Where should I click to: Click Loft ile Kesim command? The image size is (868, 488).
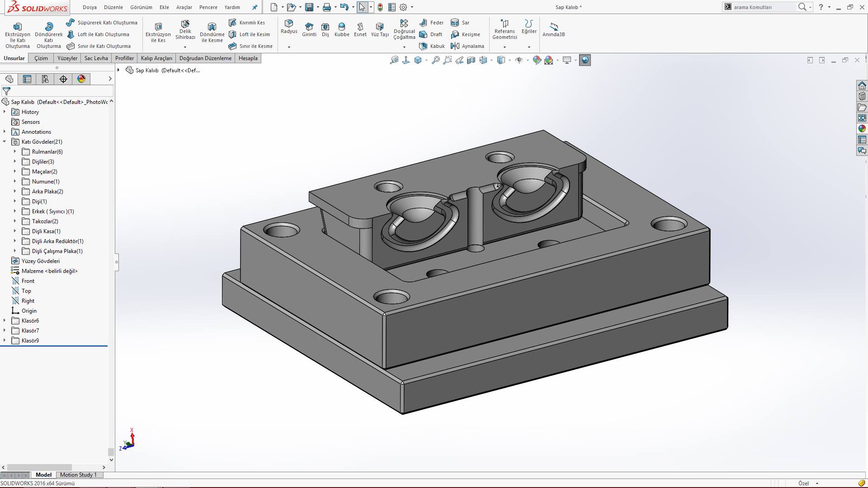249,34
